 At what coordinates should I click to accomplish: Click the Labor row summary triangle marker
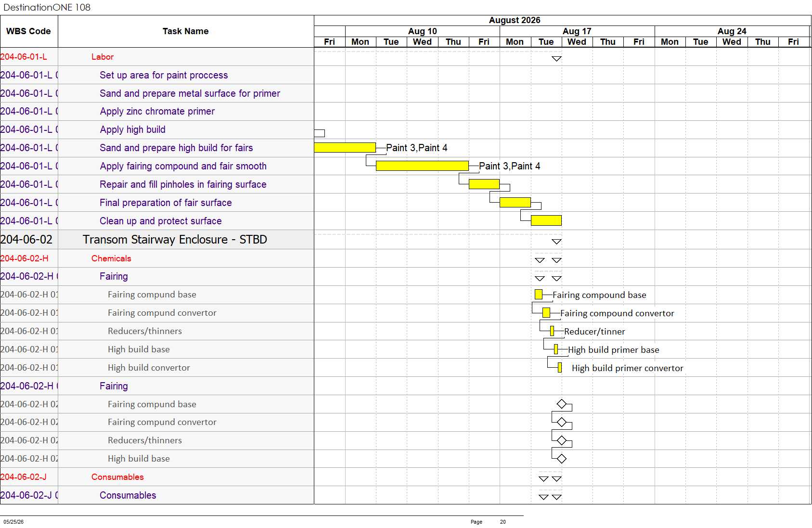coord(556,59)
